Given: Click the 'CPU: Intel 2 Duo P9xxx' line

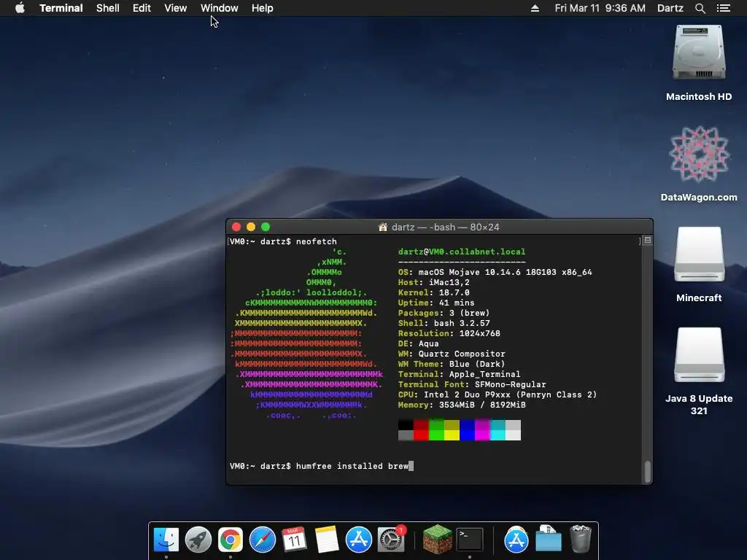Looking at the screenshot, I should (x=498, y=394).
